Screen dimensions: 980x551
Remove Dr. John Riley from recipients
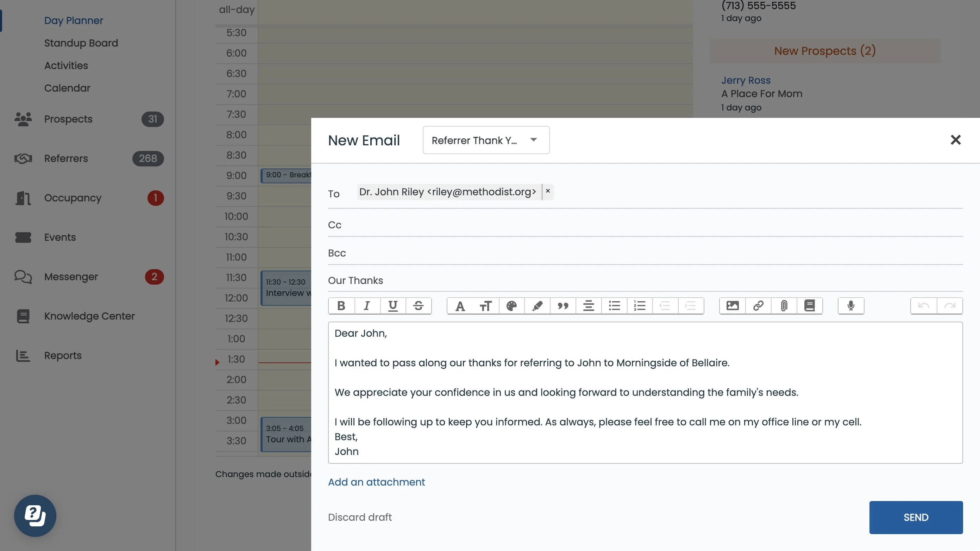(548, 192)
